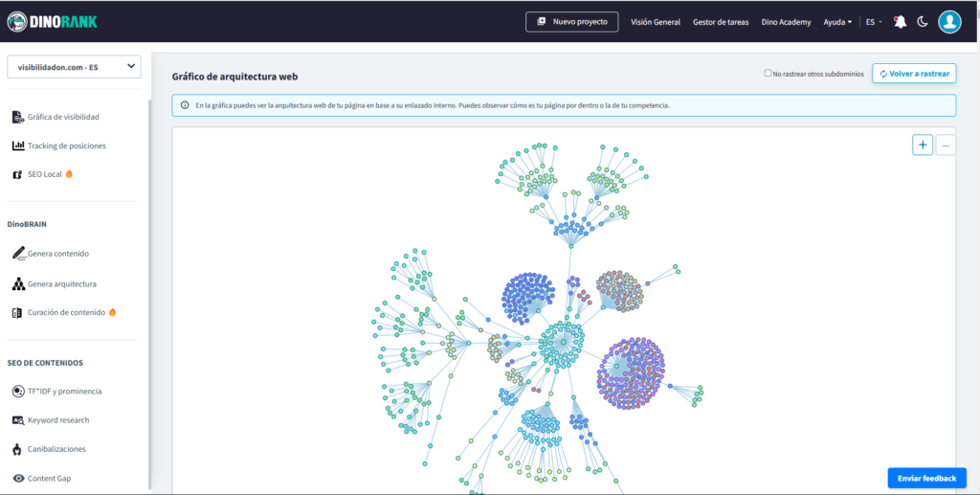980x495 pixels.
Task: Open Canibalizaciones section
Action: click(x=56, y=449)
